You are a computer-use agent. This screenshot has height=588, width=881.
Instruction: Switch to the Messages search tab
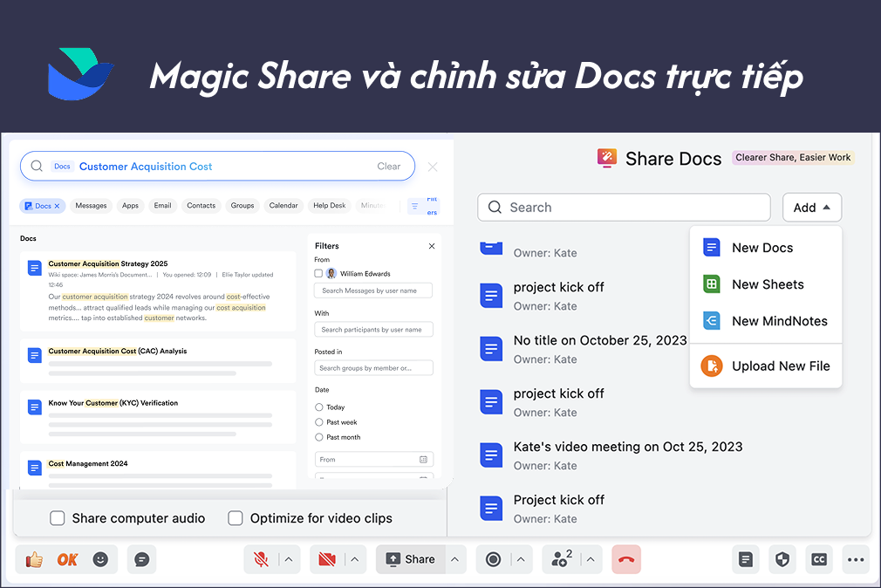tap(91, 206)
